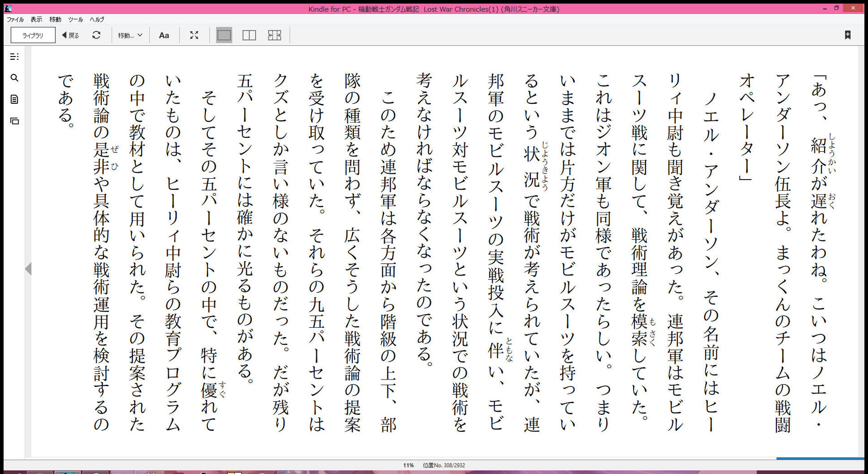Click the reading progress bar at bottom
The height and width of the screenshot is (474, 868).
pos(434,458)
